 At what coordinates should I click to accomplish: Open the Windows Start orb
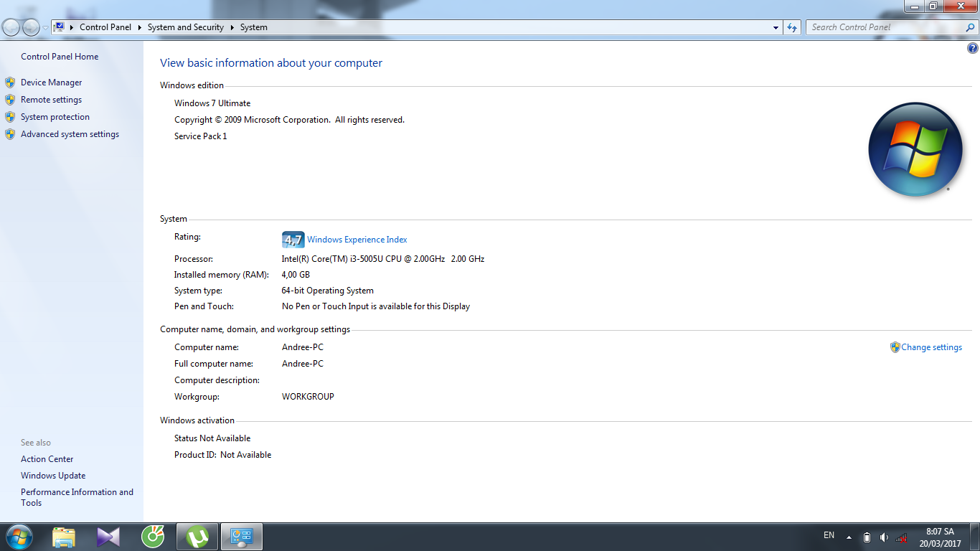coord(19,537)
